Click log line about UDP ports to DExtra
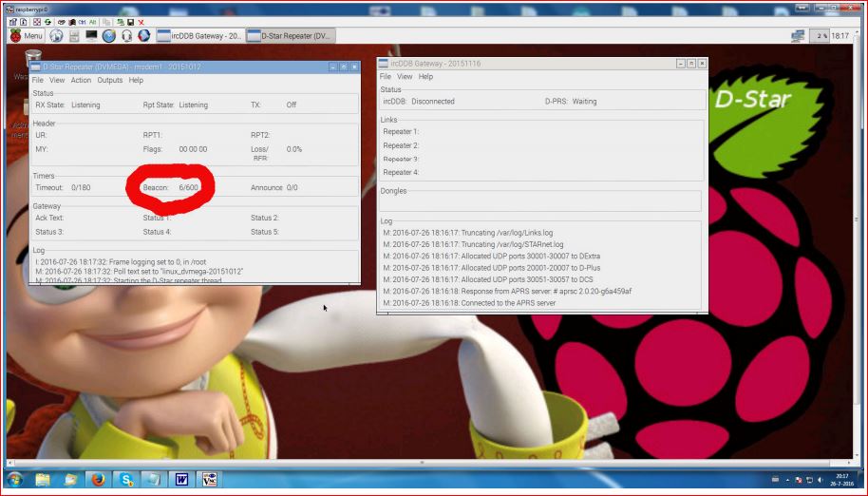 click(492, 257)
